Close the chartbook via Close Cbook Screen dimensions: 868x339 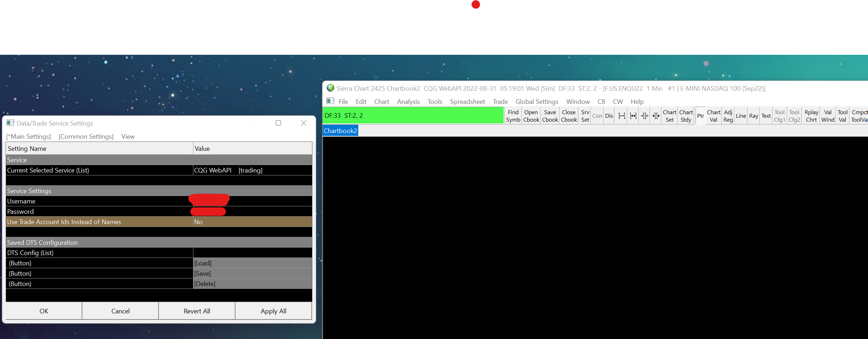pyautogui.click(x=569, y=116)
